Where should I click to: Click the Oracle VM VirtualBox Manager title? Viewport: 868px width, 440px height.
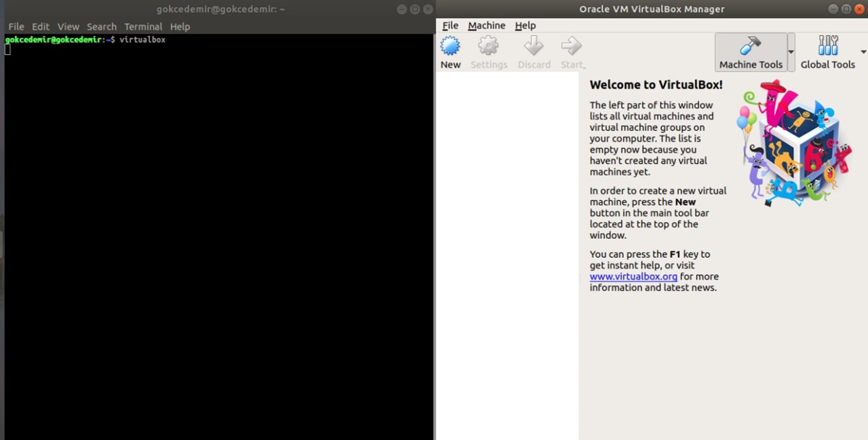point(652,9)
